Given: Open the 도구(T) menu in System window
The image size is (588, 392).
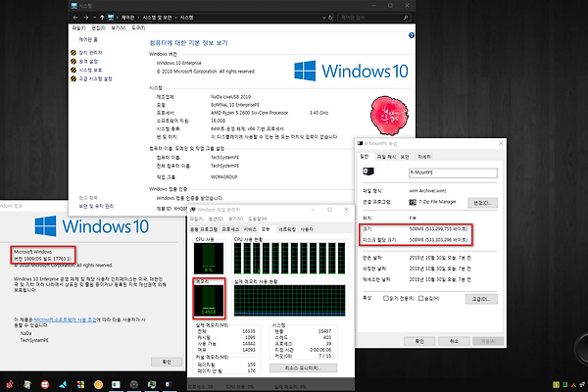Looking at the screenshot, I should 138,27.
